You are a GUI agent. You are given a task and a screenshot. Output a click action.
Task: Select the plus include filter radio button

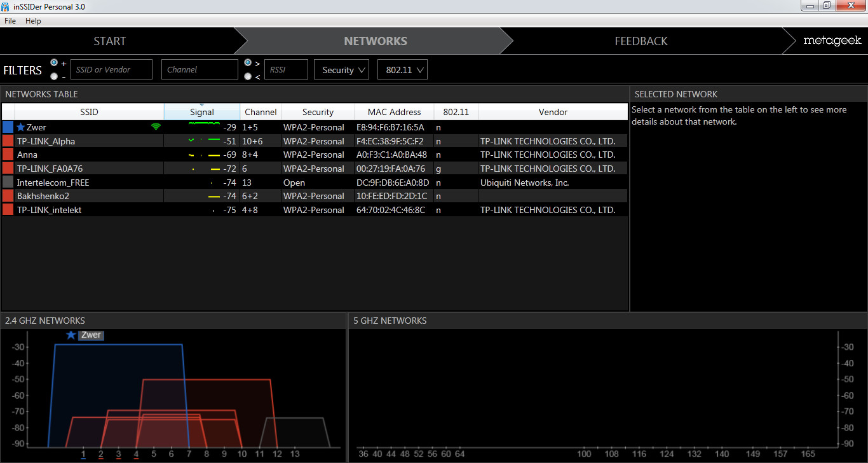(x=54, y=63)
